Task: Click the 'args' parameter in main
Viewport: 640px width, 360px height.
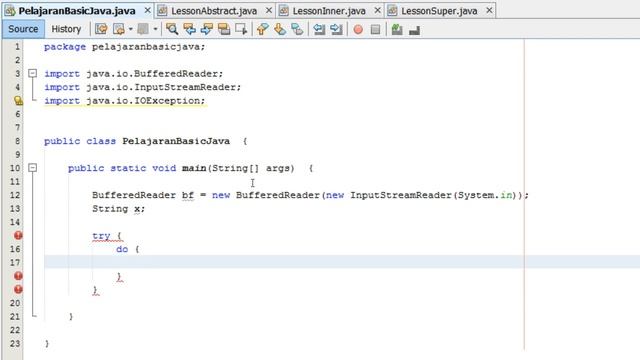Action: [278, 168]
